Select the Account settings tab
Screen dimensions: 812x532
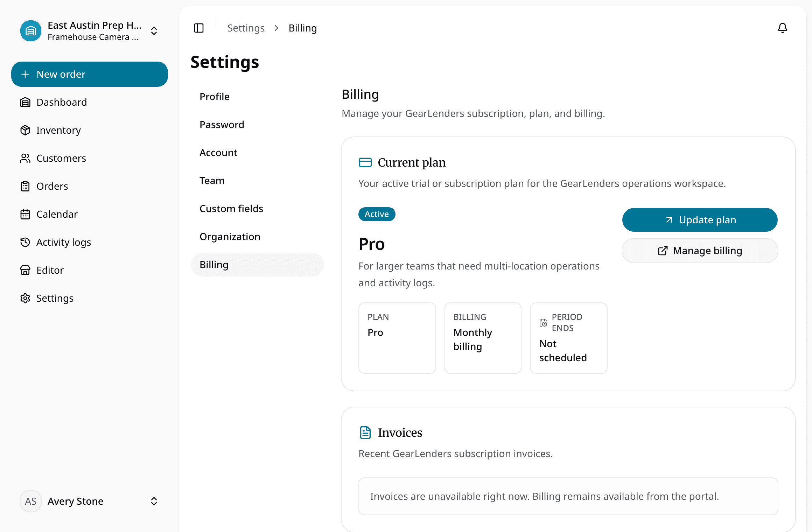(257, 153)
